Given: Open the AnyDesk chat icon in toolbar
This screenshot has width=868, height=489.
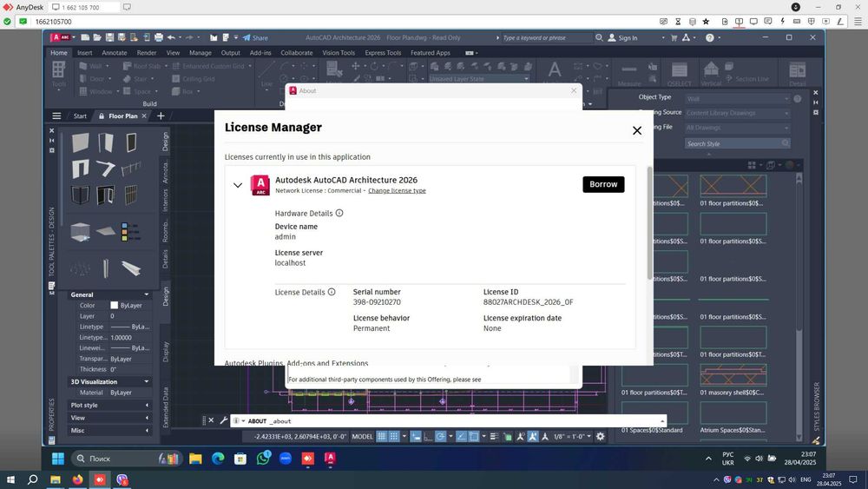Looking at the screenshot, I should (x=768, y=22).
